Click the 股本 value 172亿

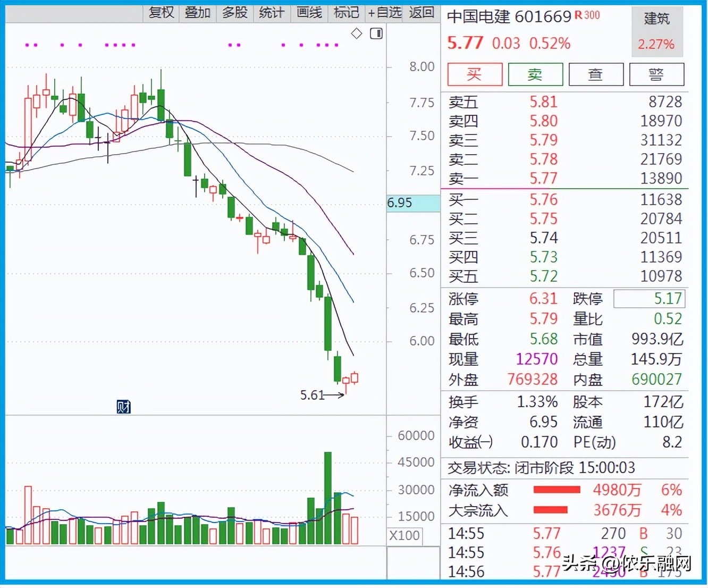[x=663, y=401]
